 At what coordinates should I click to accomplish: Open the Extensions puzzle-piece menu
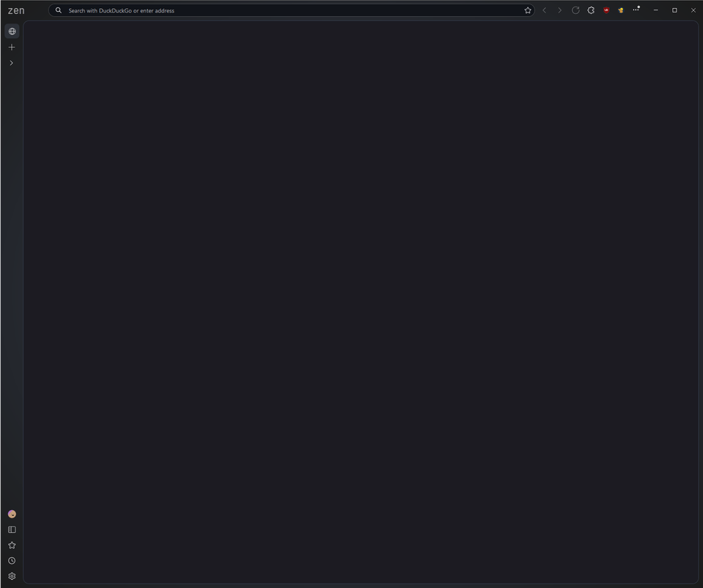[x=591, y=10]
